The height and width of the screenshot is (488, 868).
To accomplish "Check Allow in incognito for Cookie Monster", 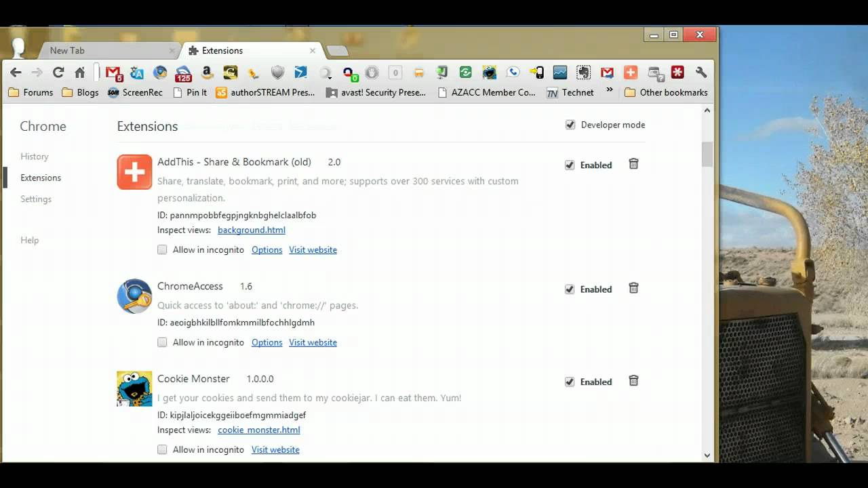I will click(162, 449).
